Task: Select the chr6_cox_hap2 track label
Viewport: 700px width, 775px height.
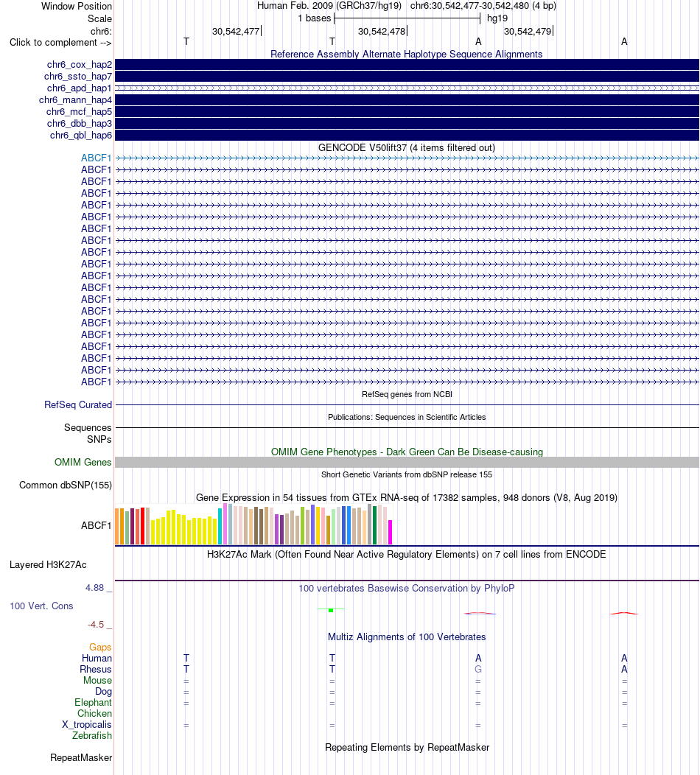Action: click(x=80, y=65)
